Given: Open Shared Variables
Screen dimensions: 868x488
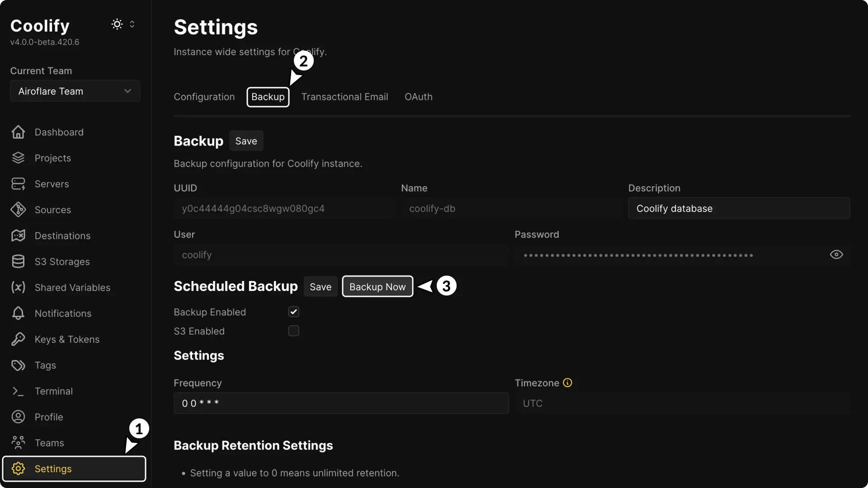Looking at the screenshot, I should pyautogui.click(x=73, y=287).
